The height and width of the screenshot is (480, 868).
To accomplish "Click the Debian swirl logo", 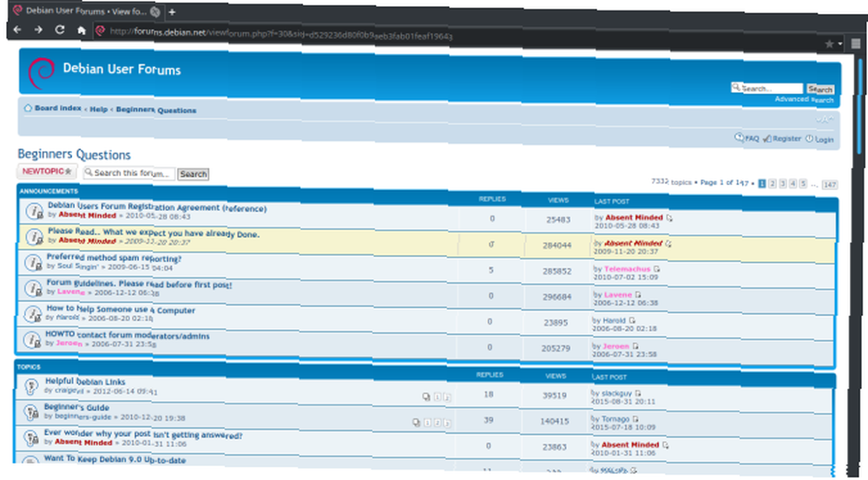I will (x=41, y=73).
